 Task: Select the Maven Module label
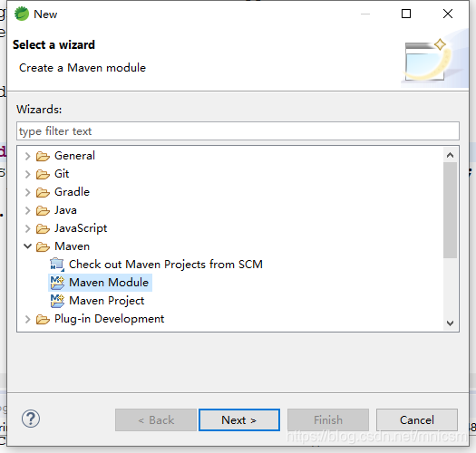[109, 283]
